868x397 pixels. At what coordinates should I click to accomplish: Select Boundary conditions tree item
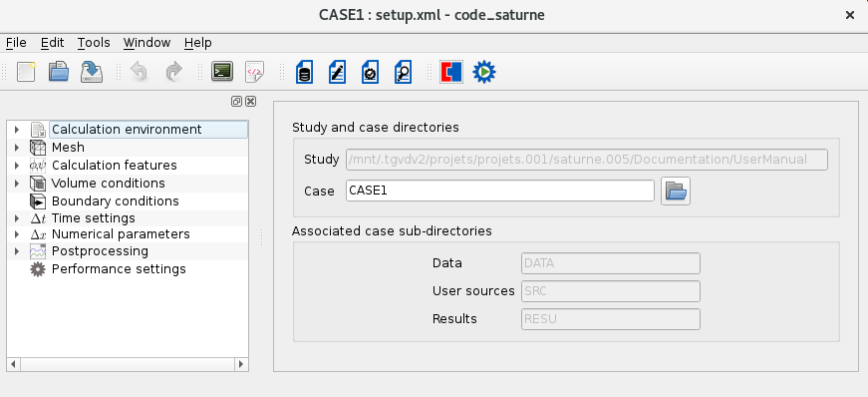(x=116, y=200)
